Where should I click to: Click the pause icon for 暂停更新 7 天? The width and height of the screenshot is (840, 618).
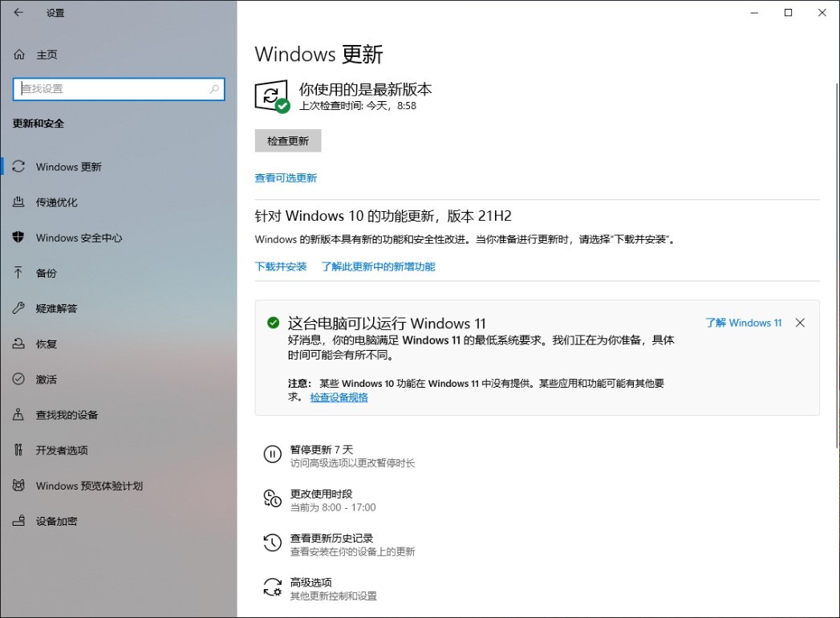coord(272,454)
